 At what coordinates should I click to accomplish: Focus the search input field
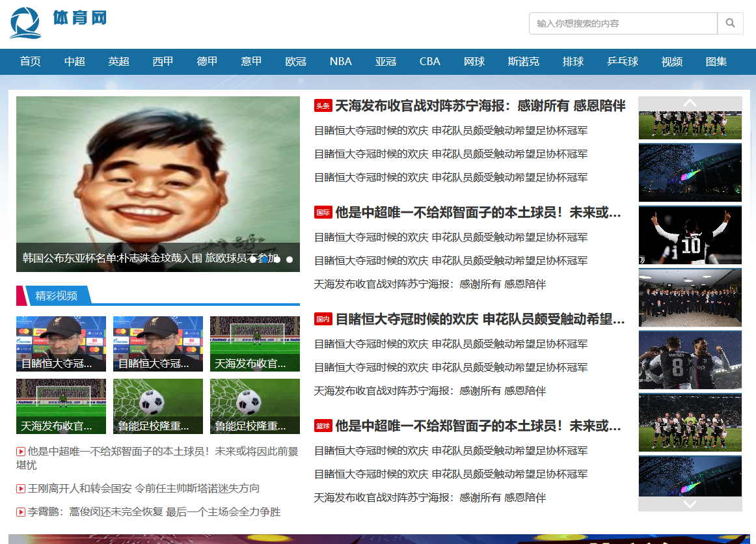coord(623,23)
